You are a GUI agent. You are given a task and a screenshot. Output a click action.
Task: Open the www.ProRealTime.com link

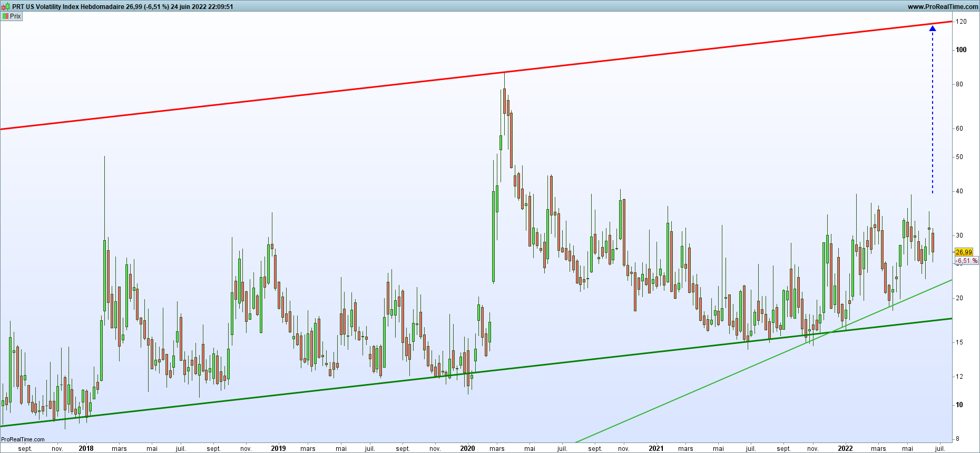pos(943,7)
